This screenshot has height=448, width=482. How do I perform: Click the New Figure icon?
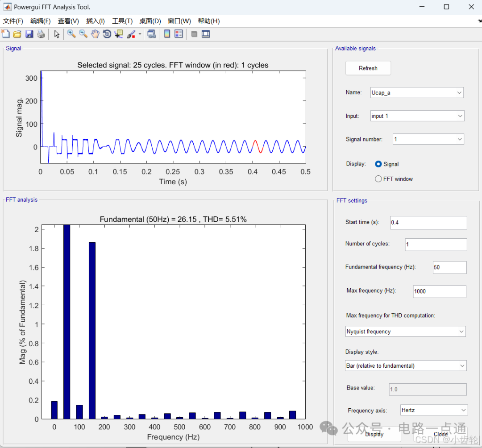(5, 34)
